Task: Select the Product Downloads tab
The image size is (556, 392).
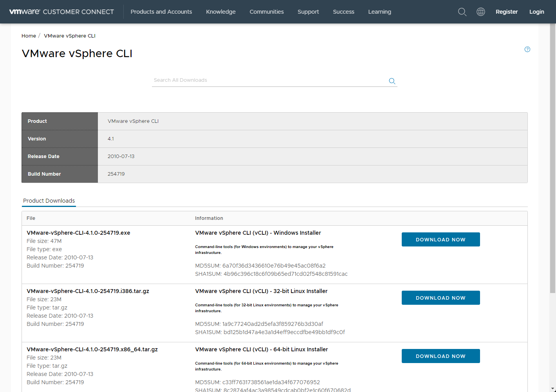Action: tap(49, 201)
